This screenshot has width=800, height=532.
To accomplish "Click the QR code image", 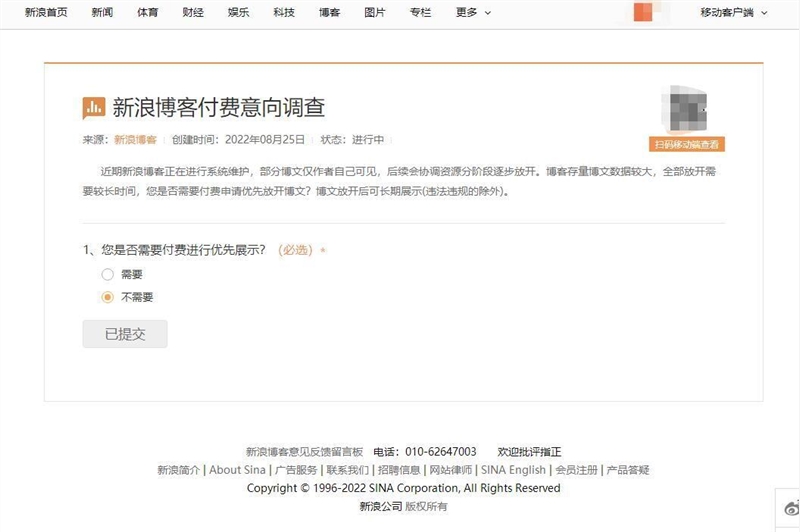I will 687,109.
